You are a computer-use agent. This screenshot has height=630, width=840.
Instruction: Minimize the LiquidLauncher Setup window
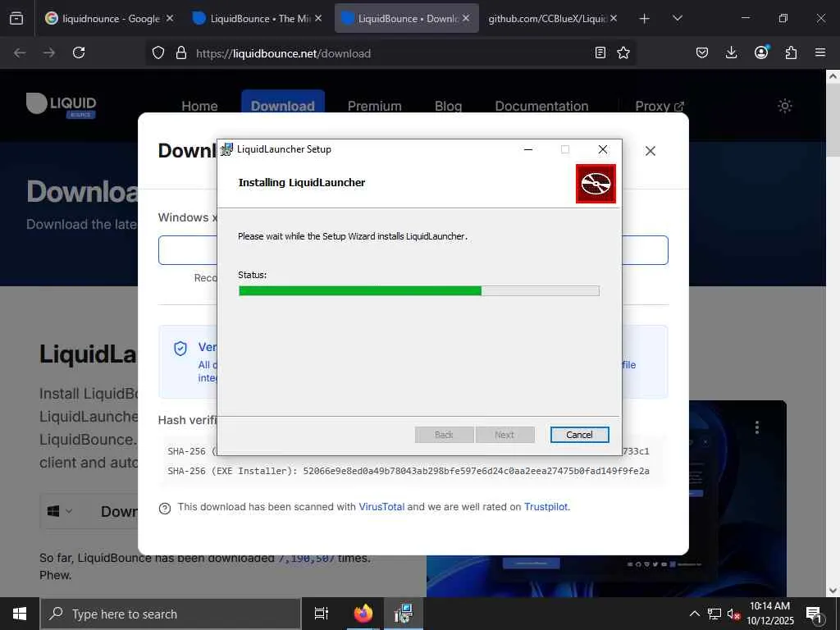(528, 149)
